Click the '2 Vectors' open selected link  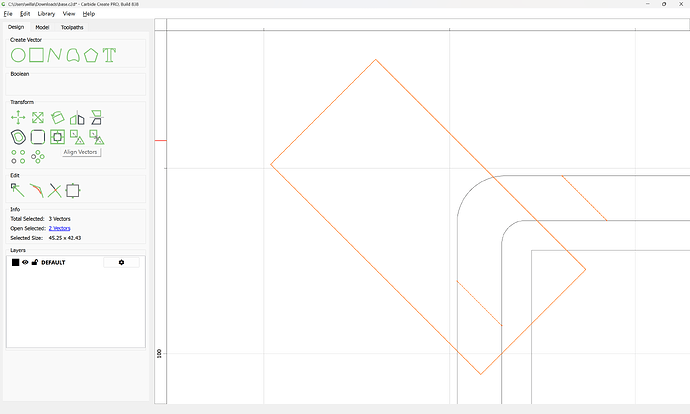[60, 228]
